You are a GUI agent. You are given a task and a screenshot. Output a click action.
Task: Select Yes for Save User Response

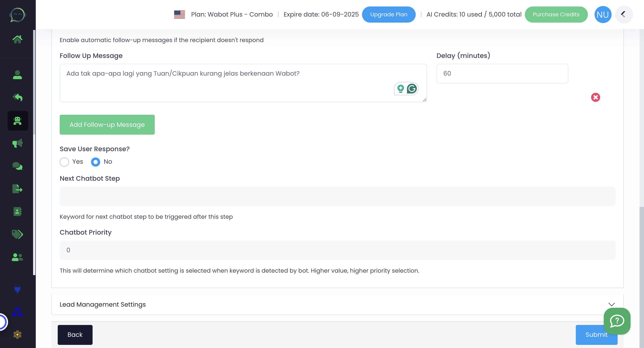click(x=64, y=162)
